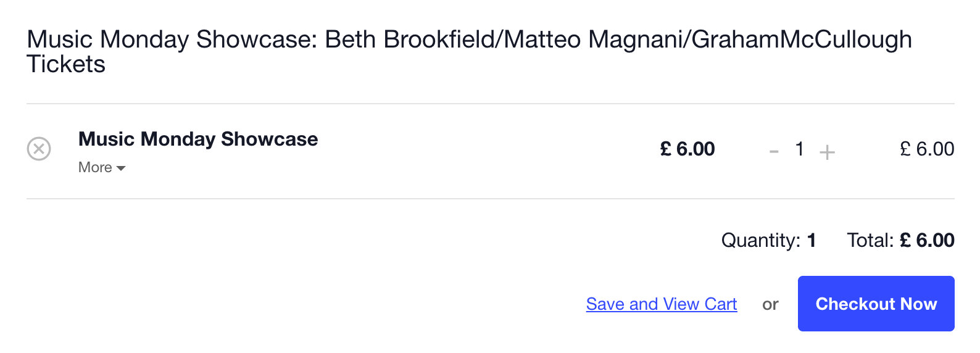Click the 'or' text beside Checkout
The width and height of the screenshot is (980, 353).
coord(770,304)
